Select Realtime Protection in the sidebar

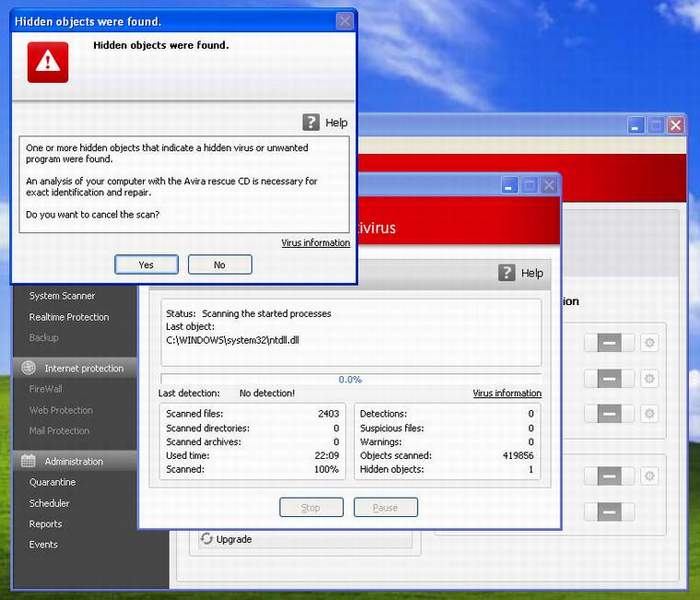pyautogui.click(x=69, y=317)
